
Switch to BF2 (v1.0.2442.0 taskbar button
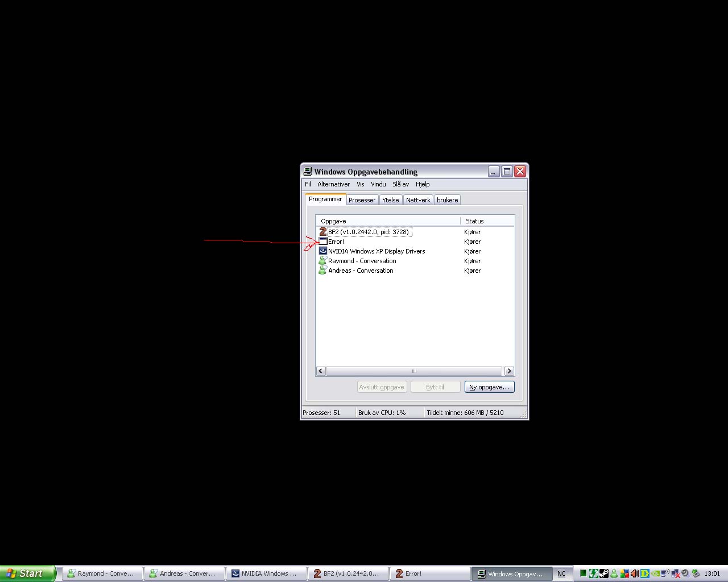348,573
